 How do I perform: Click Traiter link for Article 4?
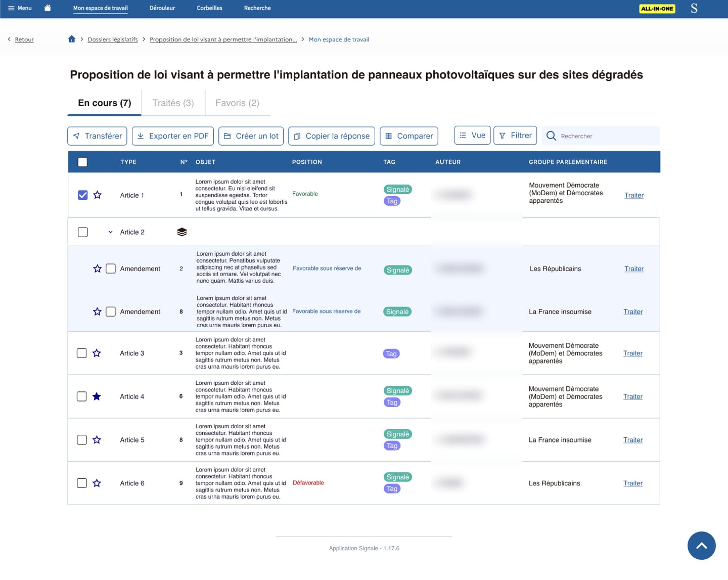[x=633, y=396]
